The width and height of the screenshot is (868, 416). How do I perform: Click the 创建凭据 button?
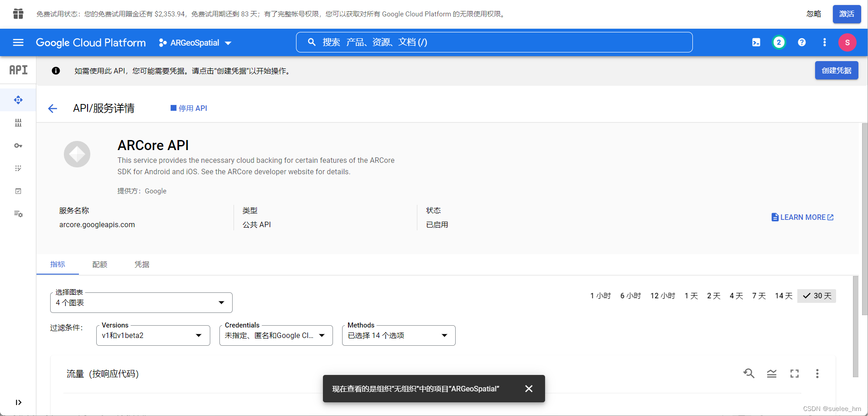pyautogui.click(x=837, y=71)
